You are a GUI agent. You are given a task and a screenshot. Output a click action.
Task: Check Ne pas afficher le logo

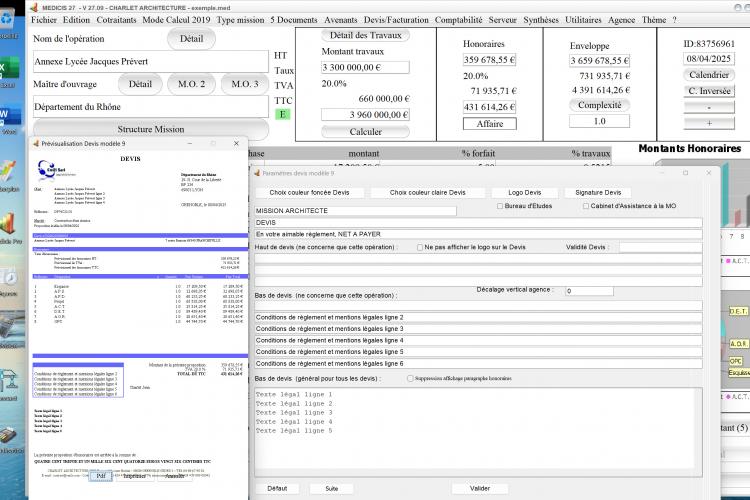tap(420, 247)
